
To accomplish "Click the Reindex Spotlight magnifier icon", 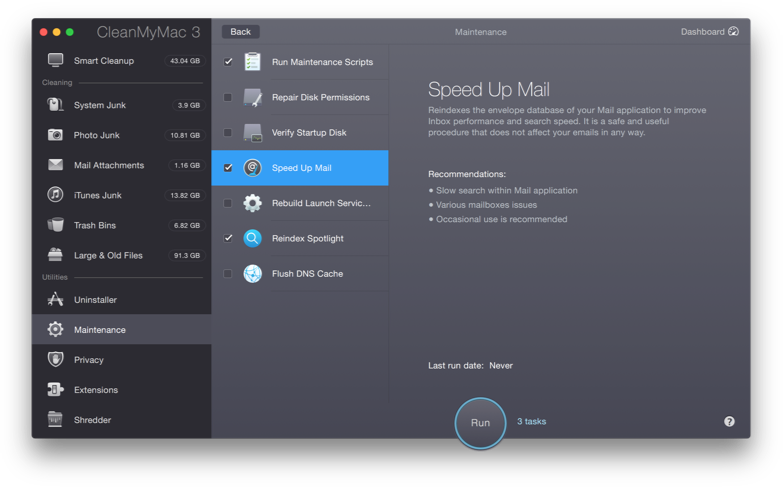I will (253, 238).
